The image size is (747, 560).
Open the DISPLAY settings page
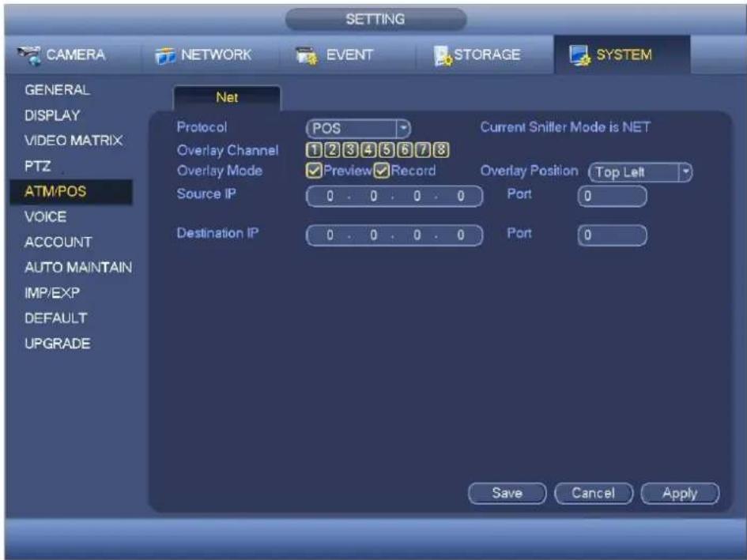pyautogui.click(x=52, y=115)
